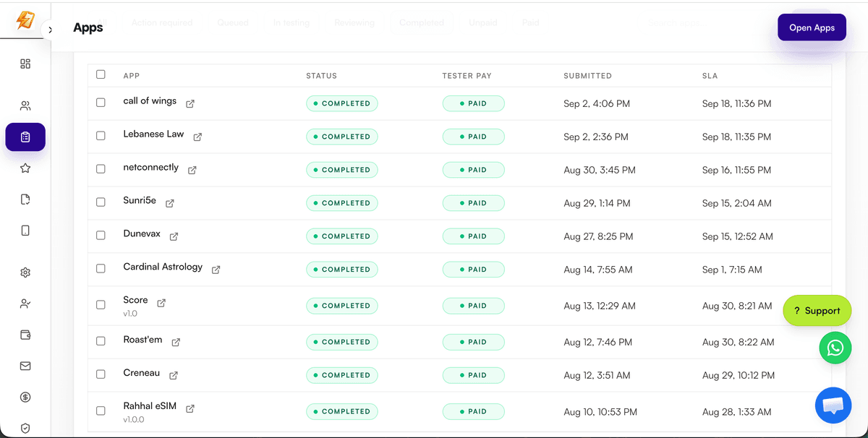868x438 pixels.
Task: Open external link for Score
Action: pos(161,303)
